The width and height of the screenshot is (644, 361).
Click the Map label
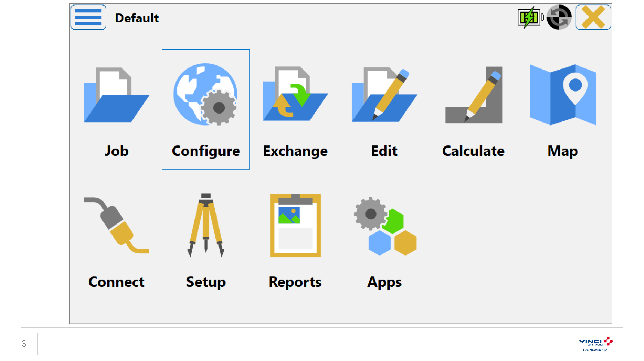coord(562,152)
